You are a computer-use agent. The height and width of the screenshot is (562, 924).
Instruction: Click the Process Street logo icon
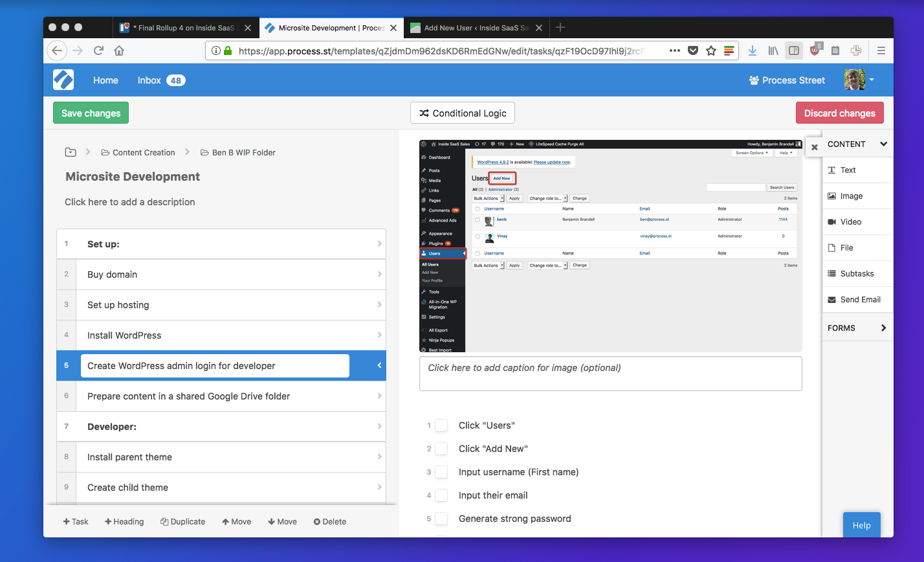(63, 80)
